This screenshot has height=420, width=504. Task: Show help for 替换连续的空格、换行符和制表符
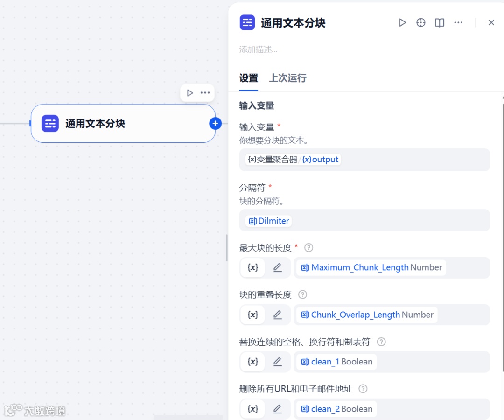pyautogui.click(x=381, y=342)
